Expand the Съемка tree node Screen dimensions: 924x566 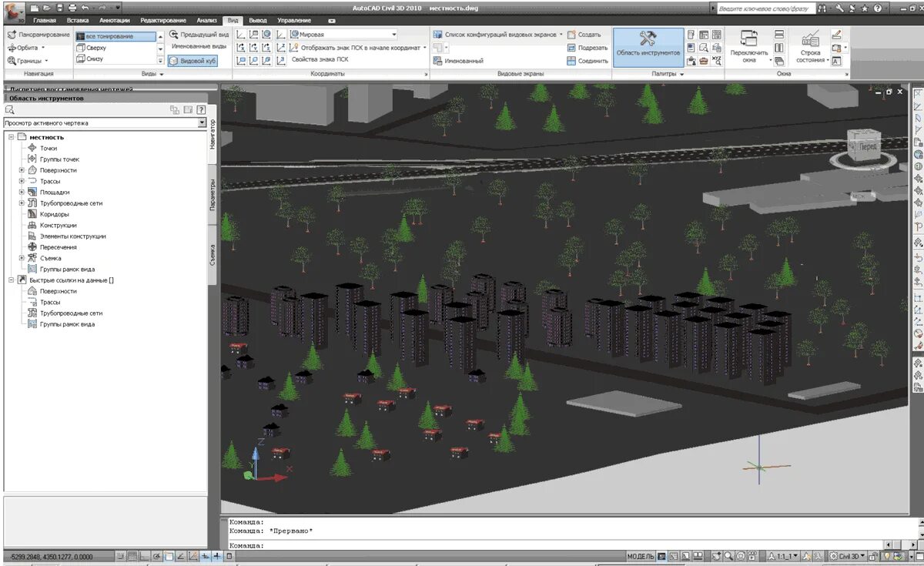22,258
